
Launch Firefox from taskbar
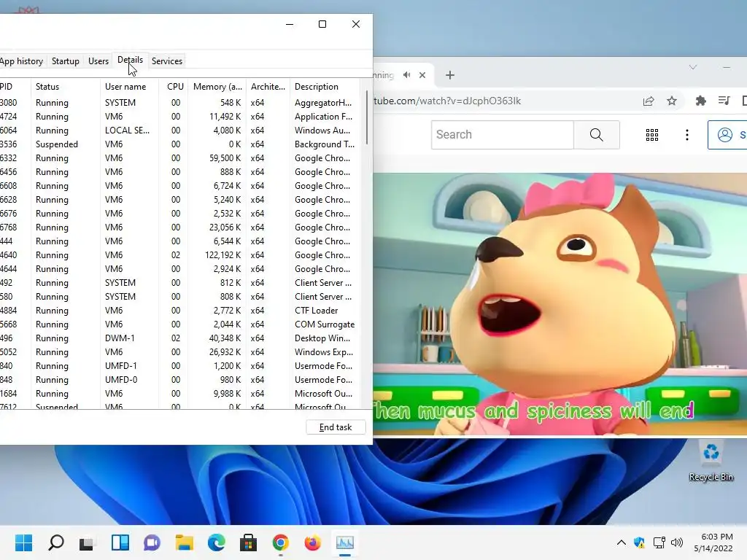pyautogui.click(x=312, y=542)
